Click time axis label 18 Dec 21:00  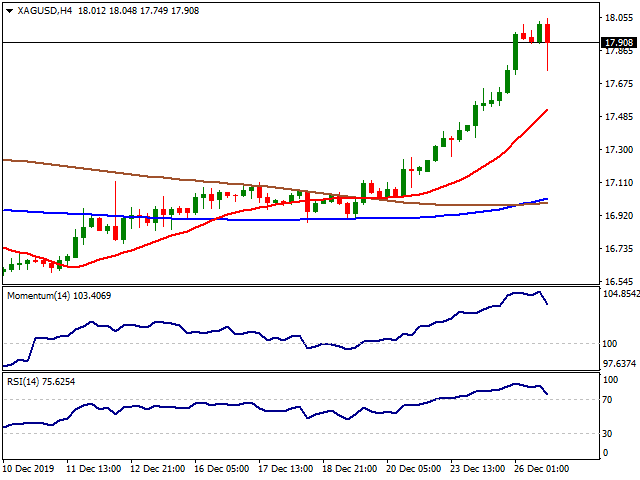350,468
